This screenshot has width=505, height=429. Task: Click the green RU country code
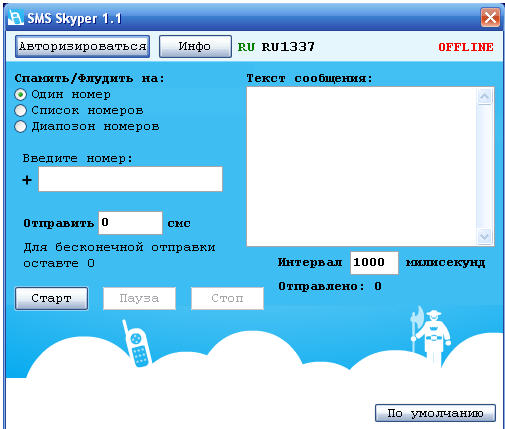246,47
